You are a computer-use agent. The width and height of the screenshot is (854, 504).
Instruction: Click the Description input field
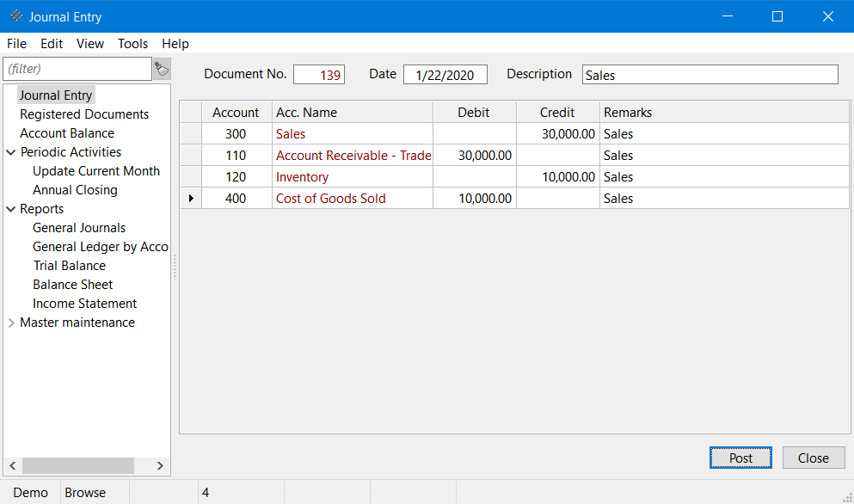coord(710,75)
